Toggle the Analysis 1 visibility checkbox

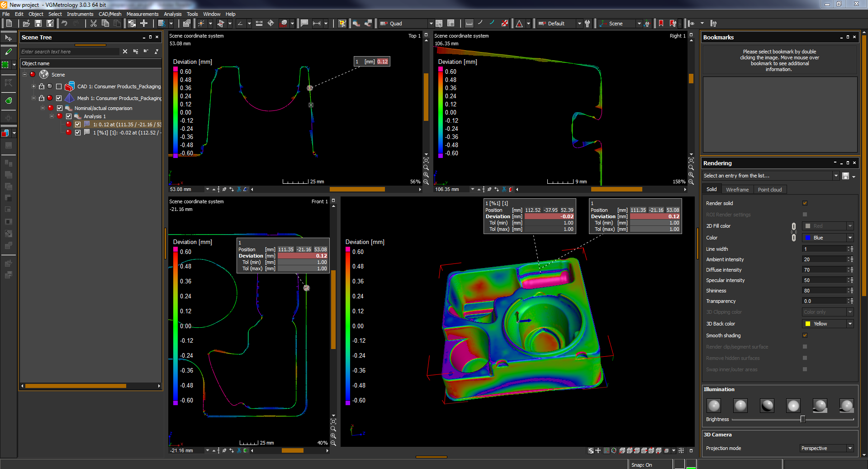69,116
